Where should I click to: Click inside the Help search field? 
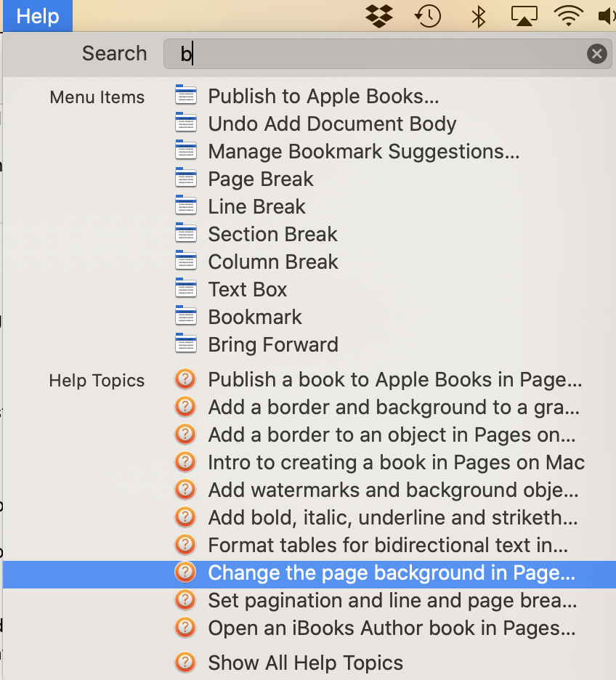pyautogui.click(x=388, y=54)
